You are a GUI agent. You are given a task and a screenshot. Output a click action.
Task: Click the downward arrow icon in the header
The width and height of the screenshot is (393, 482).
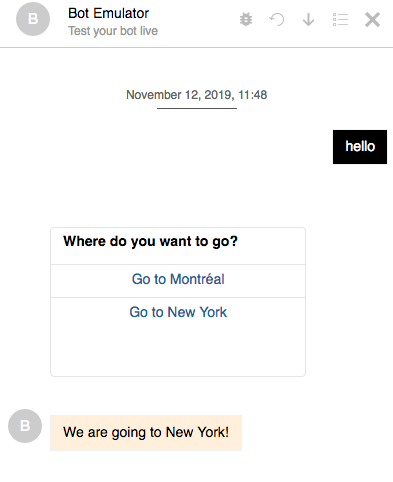point(308,19)
